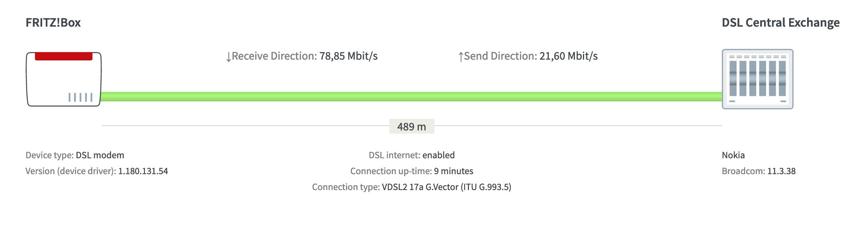Click the Connection up-time 9 minutes value
The image size is (868, 233).
point(454,171)
